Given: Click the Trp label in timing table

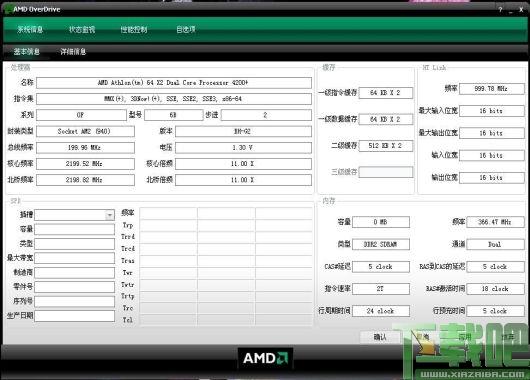Looking at the screenshot, I should click(128, 225).
